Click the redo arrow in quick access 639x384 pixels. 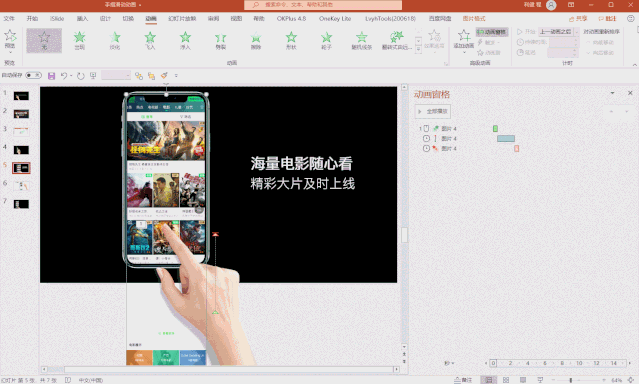pyautogui.click(x=81, y=76)
